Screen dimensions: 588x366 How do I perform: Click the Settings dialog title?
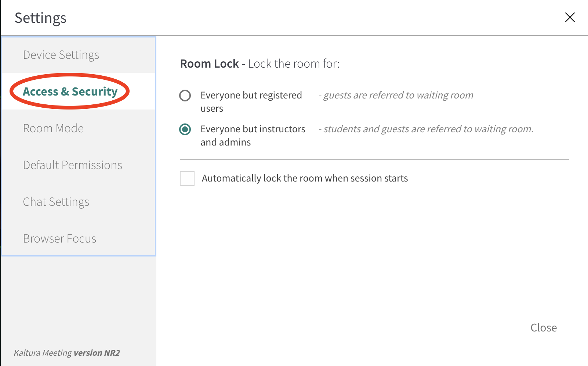click(40, 18)
